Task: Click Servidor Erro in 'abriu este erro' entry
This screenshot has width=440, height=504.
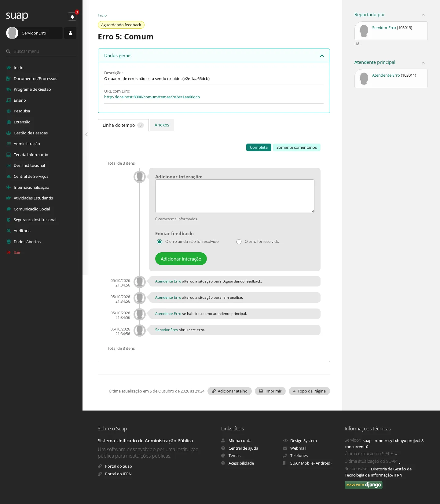Action: 167,330
